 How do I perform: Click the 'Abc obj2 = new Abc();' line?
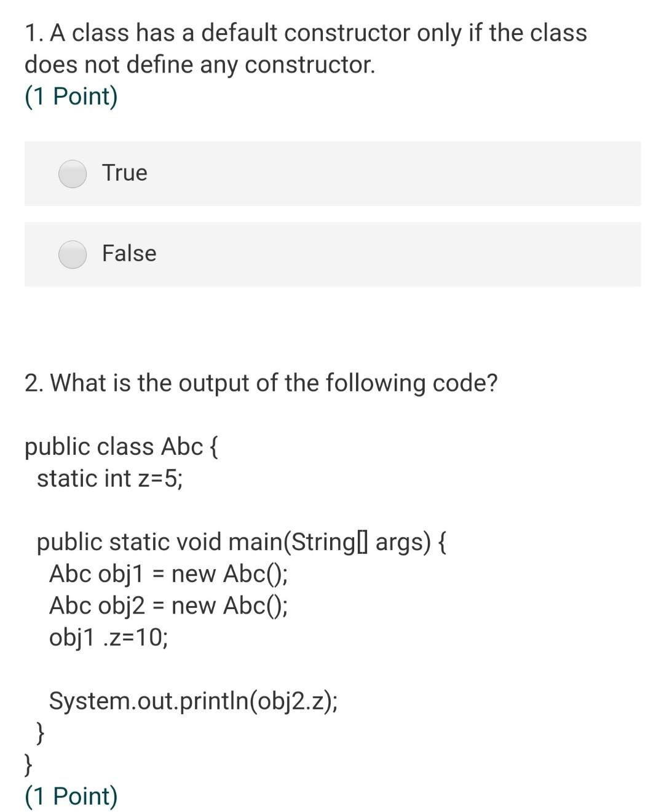tap(169, 605)
